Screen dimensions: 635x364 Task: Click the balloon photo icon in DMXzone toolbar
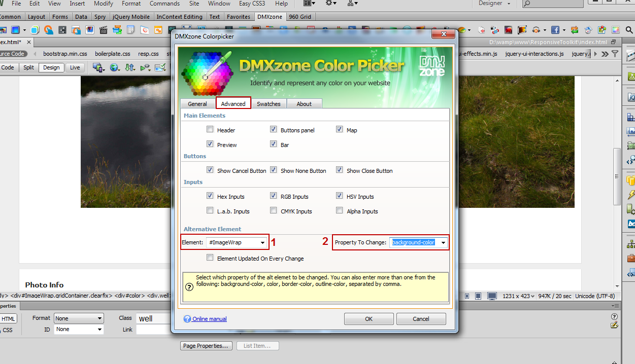pyautogui.click(x=90, y=30)
